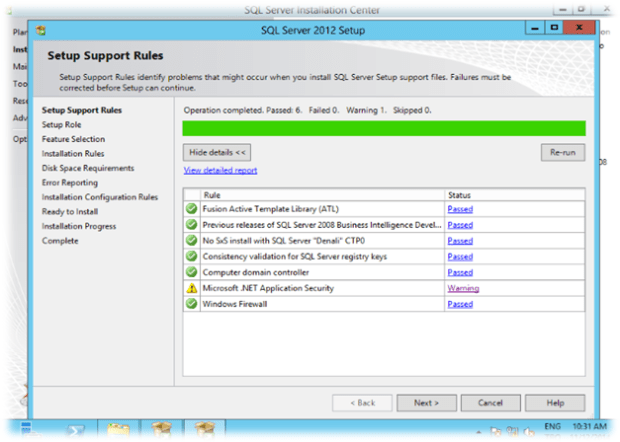Open the Warning status link for .NET Security
The height and width of the screenshot is (442, 620).
point(463,288)
